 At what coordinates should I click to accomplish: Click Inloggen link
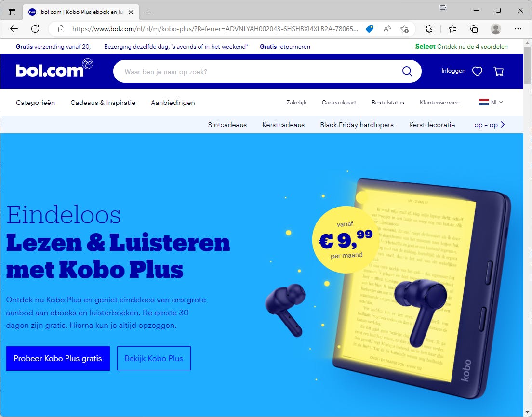coord(453,71)
